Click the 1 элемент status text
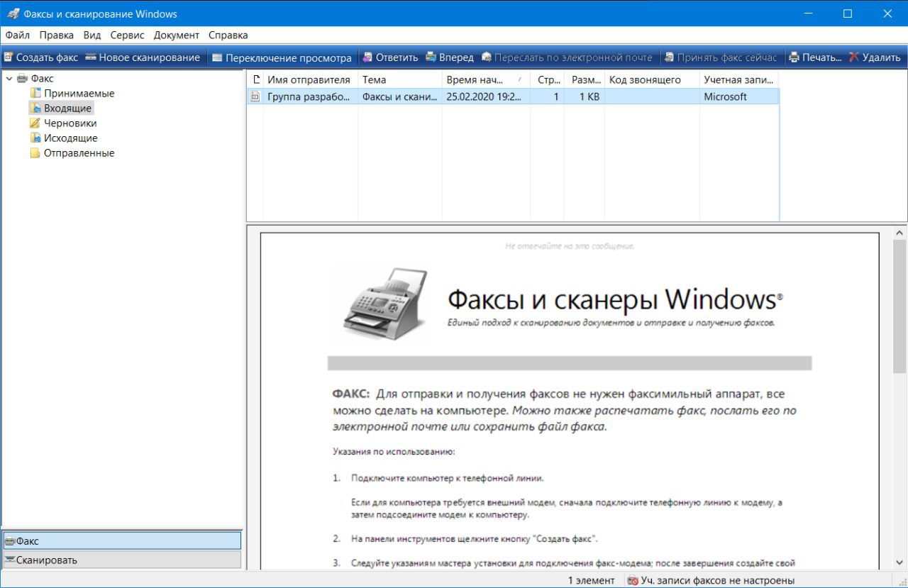908x588 pixels. coord(591,580)
